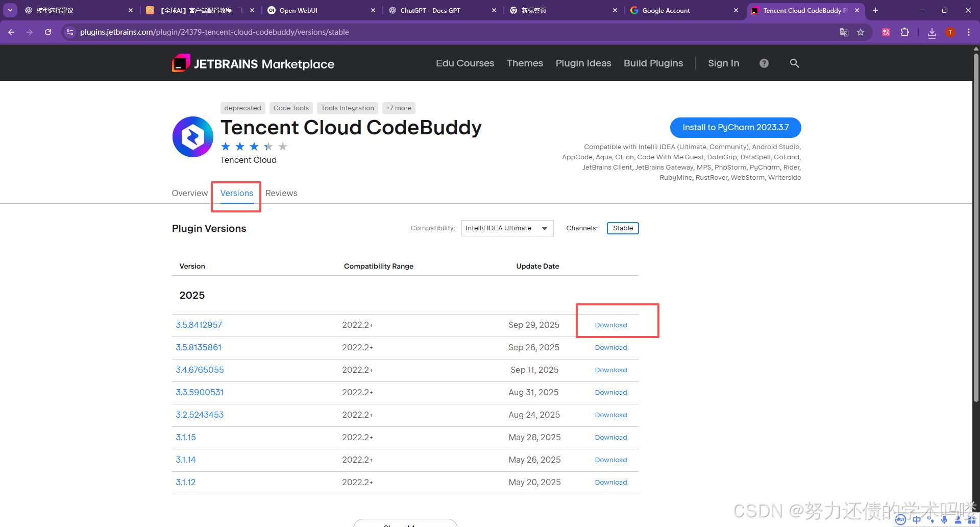
Task: Open the tab search dropdown arrow
Action: [x=10, y=10]
